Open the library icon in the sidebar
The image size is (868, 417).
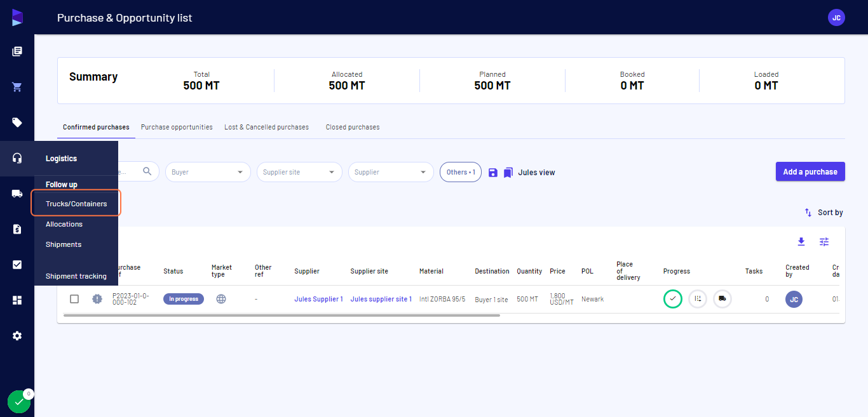point(17,51)
